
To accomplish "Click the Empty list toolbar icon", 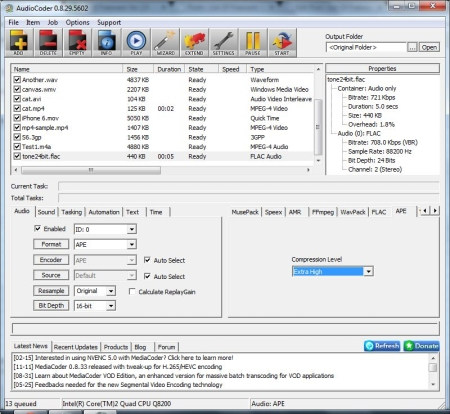I will (x=77, y=43).
